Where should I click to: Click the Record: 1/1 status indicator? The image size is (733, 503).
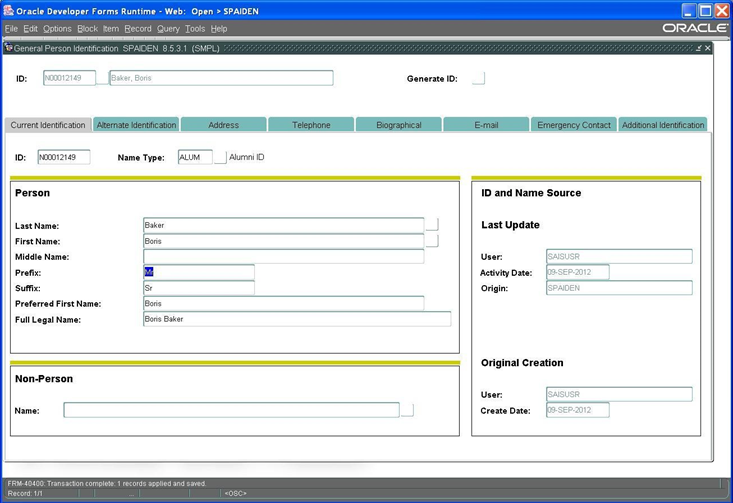[25, 493]
